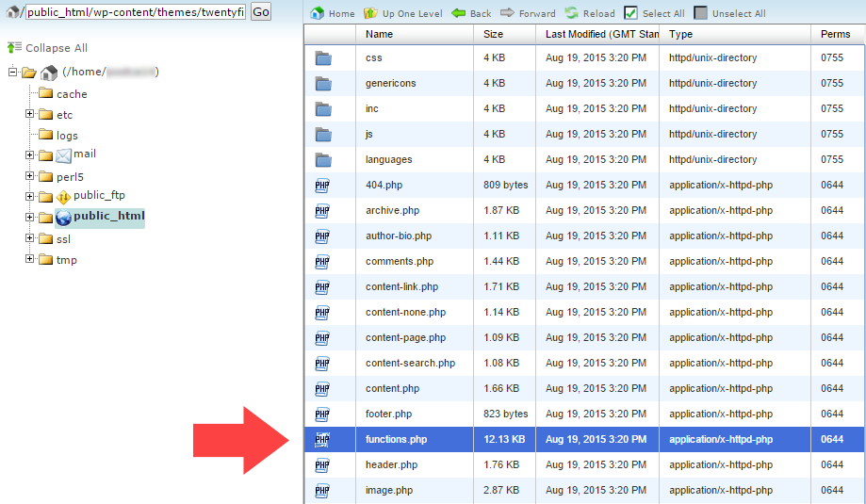
Task: Sort files by Name column header
Action: (x=379, y=34)
